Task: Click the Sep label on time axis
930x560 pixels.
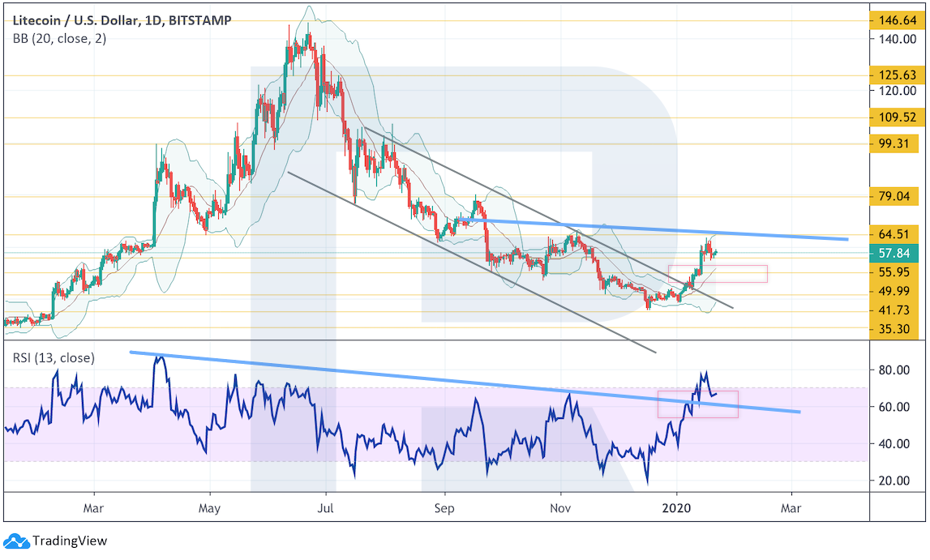Action: tap(444, 508)
